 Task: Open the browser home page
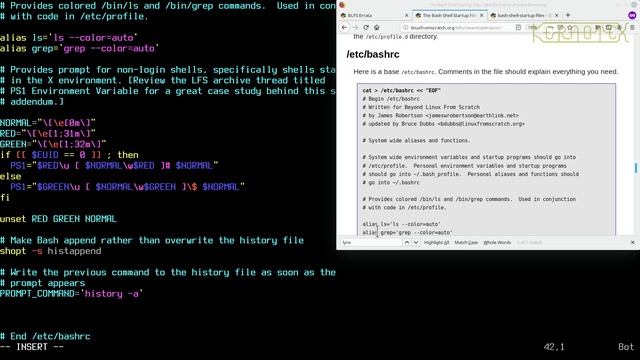pyautogui.click(x=376, y=27)
